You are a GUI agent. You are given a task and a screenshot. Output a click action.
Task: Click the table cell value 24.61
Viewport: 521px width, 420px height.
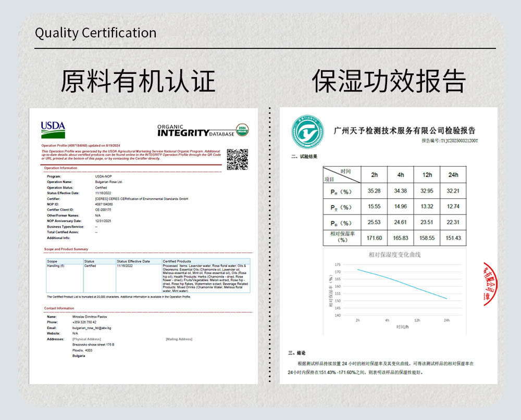[400, 222]
